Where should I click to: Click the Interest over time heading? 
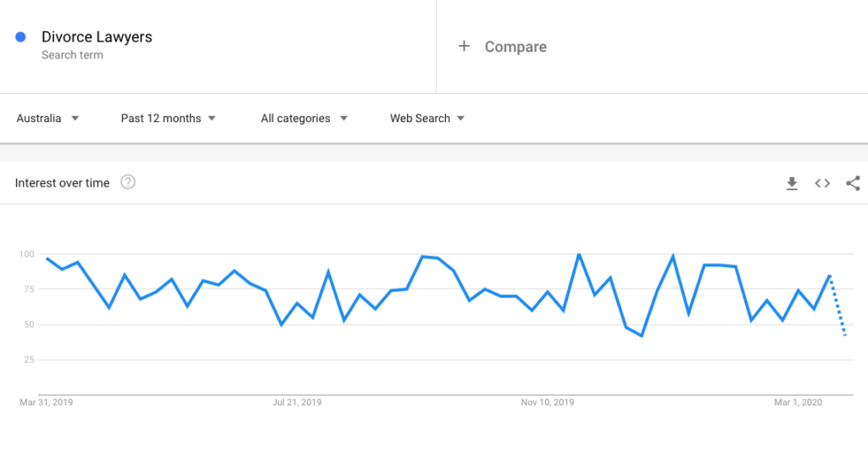pyautogui.click(x=62, y=183)
